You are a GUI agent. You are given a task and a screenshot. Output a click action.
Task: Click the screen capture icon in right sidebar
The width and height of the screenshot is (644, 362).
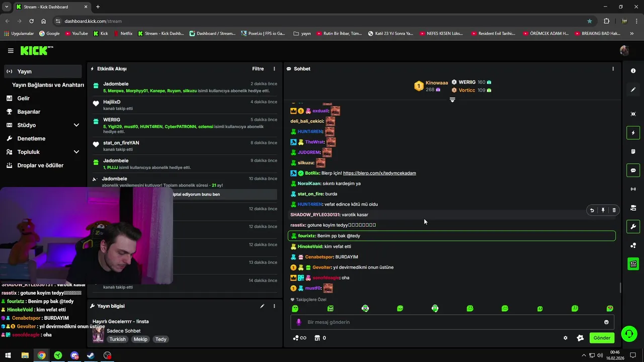point(633,114)
